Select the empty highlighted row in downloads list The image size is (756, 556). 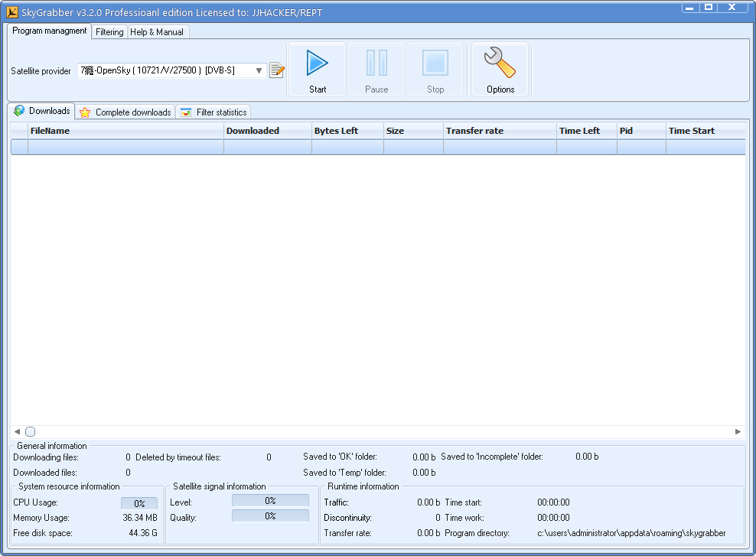point(378,147)
